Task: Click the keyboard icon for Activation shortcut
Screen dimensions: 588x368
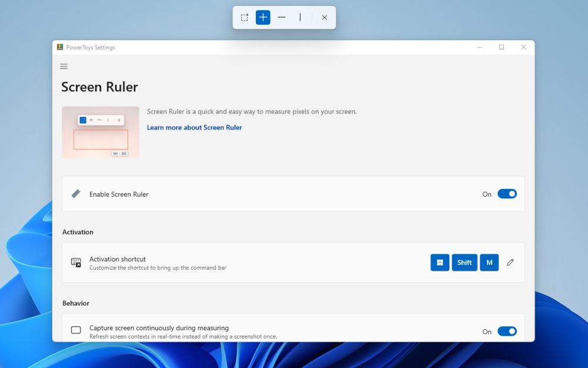Action: coord(76,263)
